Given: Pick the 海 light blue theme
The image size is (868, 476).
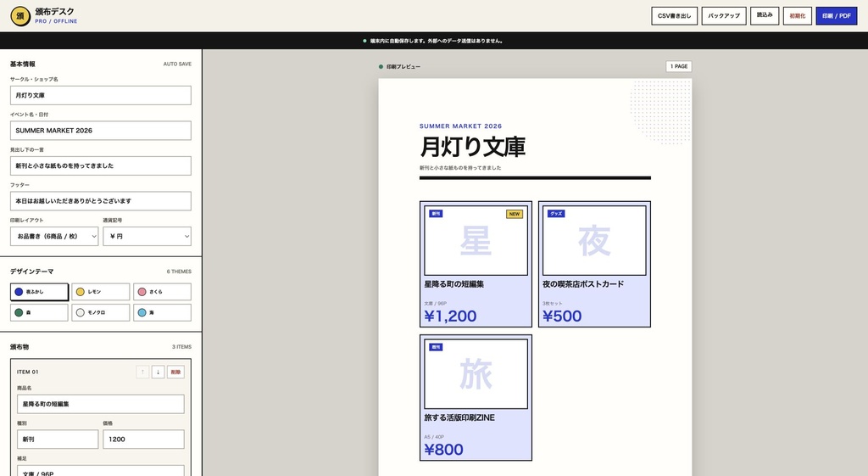Looking at the screenshot, I should click(x=162, y=312).
